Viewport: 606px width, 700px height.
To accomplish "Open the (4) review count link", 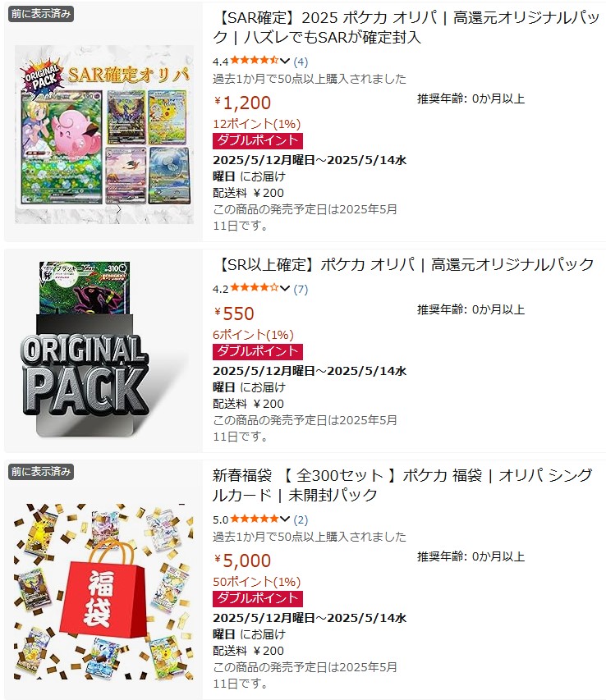I will coord(301,62).
